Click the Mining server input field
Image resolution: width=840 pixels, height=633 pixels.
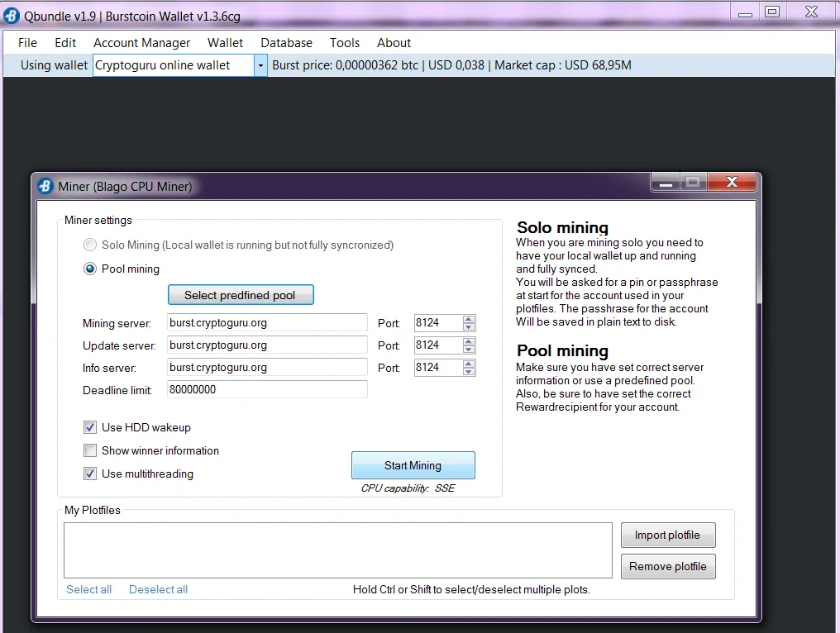[267, 323]
